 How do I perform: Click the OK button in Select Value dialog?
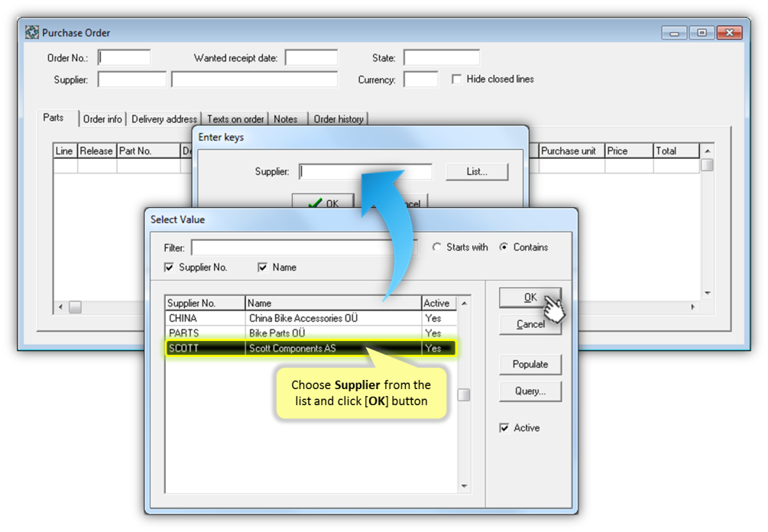[x=530, y=297]
